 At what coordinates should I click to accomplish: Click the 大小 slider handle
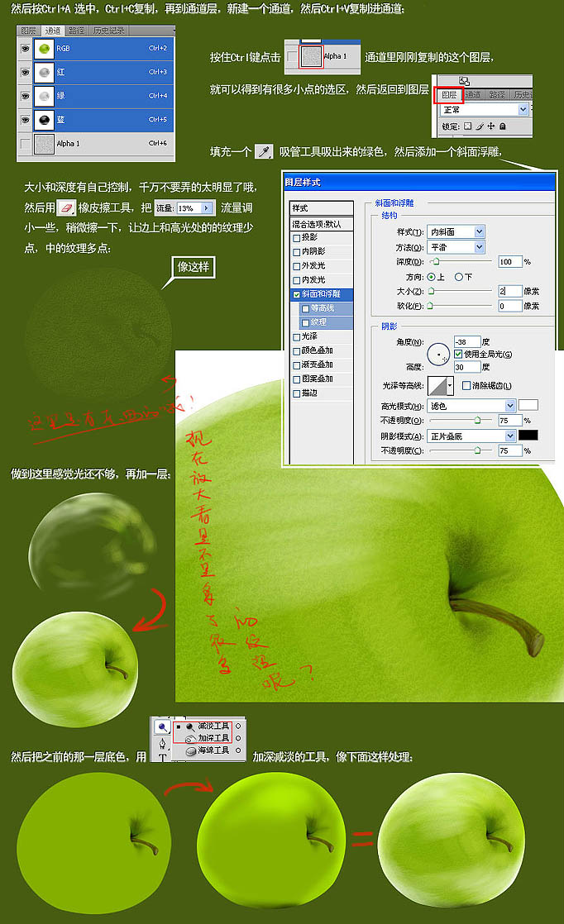click(431, 291)
